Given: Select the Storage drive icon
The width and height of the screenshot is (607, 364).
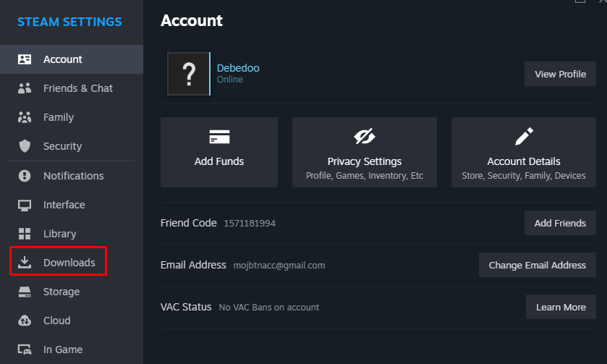Looking at the screenshot, I should click(25, 292).
